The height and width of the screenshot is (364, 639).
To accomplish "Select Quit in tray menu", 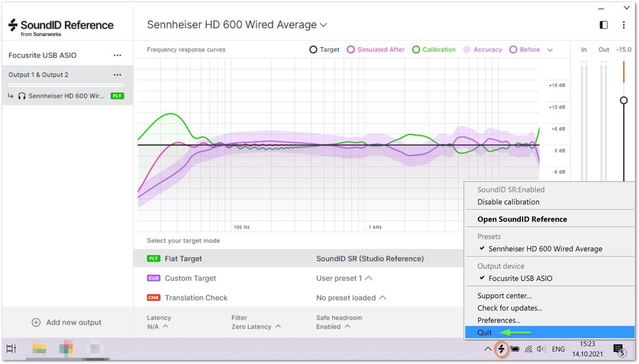I will (550, 332).
